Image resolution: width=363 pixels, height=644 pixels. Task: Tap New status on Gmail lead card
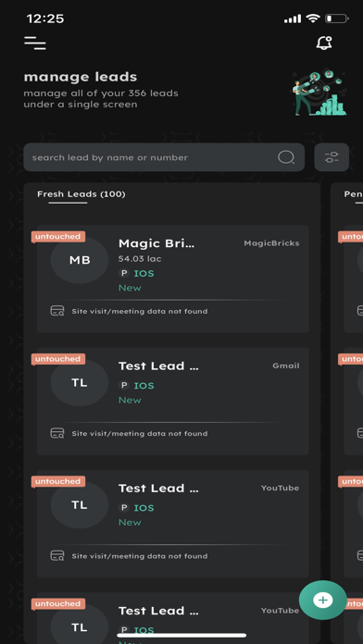pos(130,400)
